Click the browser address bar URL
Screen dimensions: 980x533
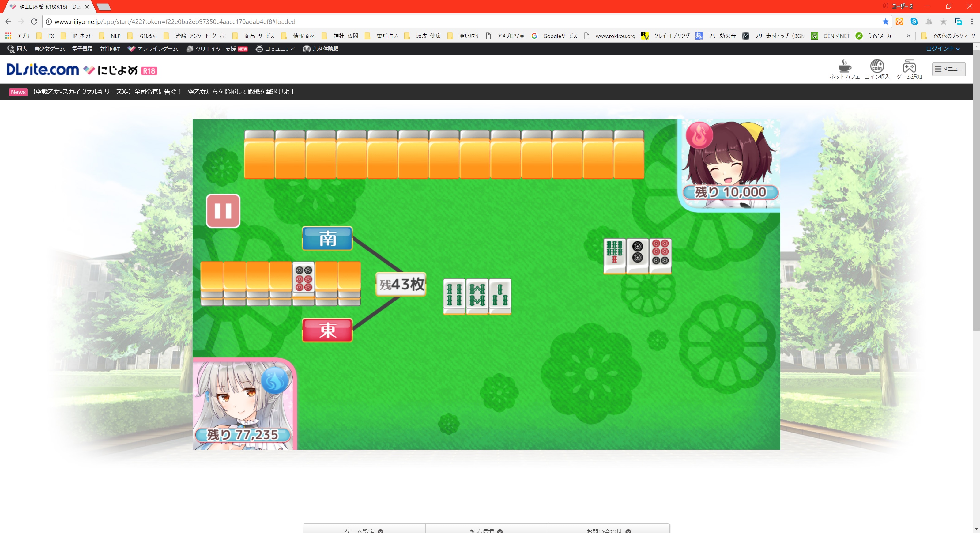click(175, 22)
